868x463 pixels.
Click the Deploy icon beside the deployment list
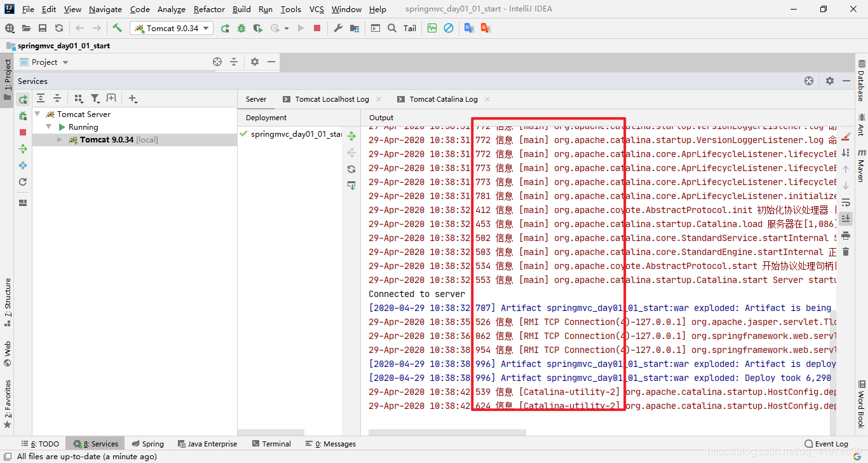point(351,136)
